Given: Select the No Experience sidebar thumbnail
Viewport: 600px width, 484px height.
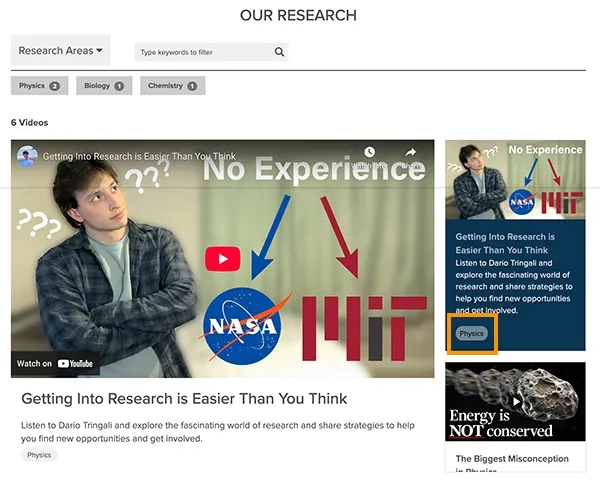Looking at the screenshot, I should [515, 180].
